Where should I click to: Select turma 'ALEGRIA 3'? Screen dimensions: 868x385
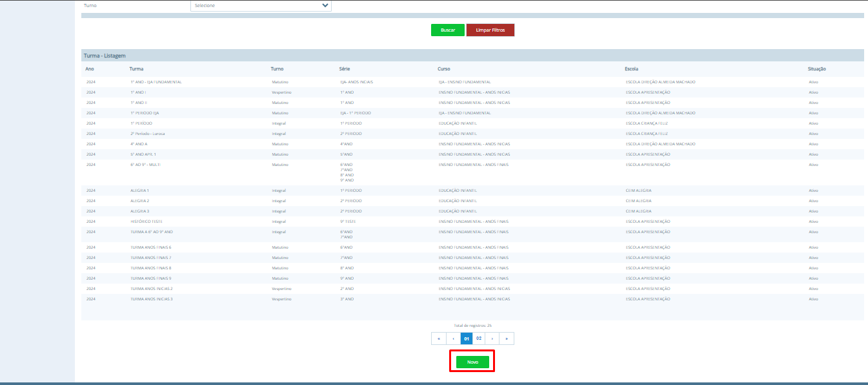[x=139, y=211]
